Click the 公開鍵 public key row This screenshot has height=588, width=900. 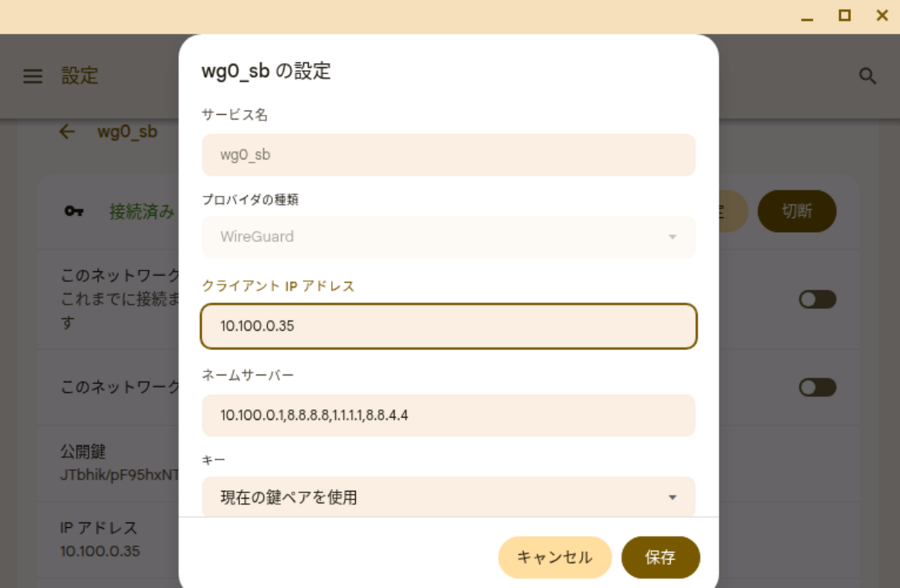tap(104, 463)
